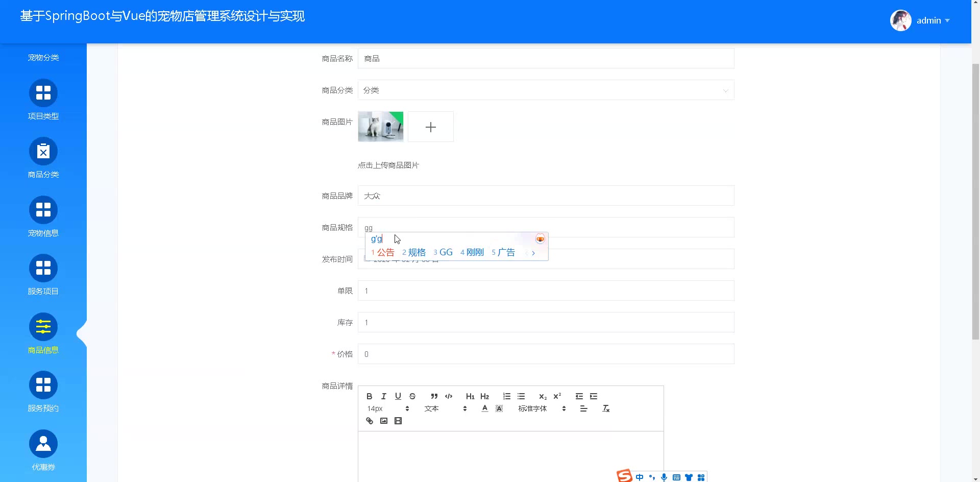Open 服务预约 in the sidebar

point(43,392)
